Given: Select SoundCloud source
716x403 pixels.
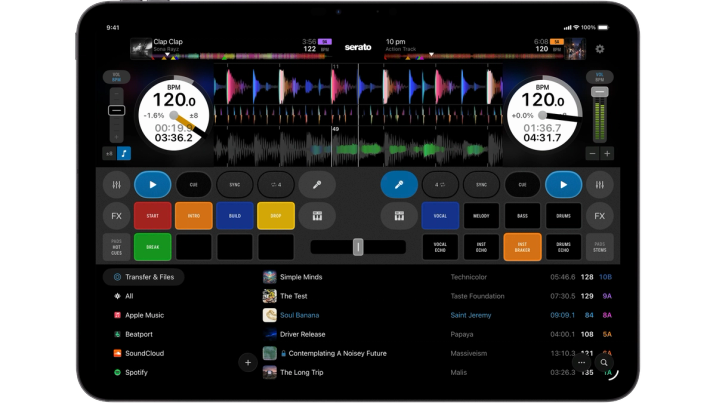Looking at the screenshot, I should pos(138,353).
